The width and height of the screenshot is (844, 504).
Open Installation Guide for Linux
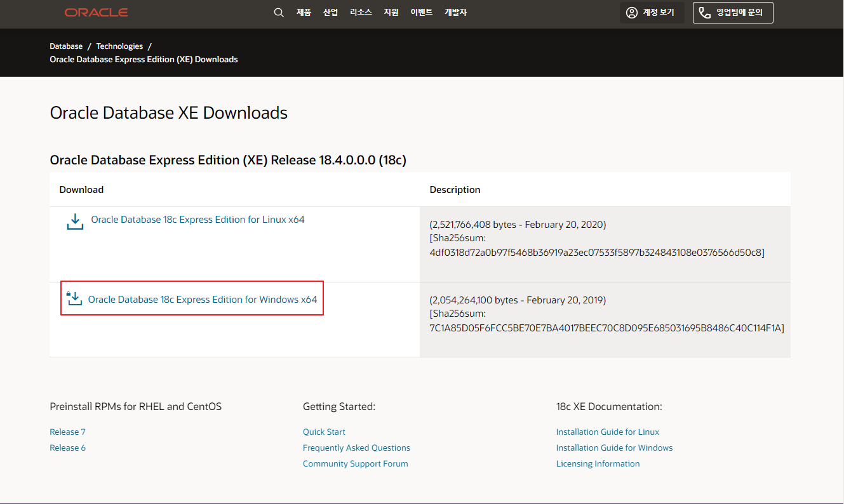pyautogui.click(x=608, y=432)
